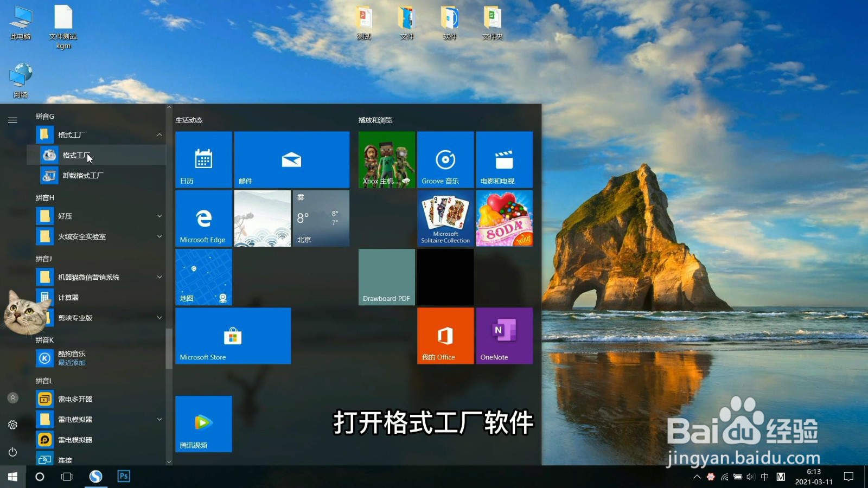Open Task View on taskbar
868x488 pixels.
click(x=67, y=477)
